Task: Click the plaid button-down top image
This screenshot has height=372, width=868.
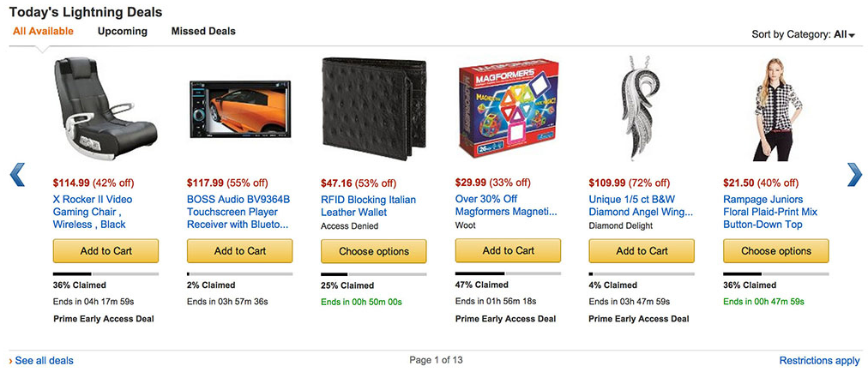Action: (x=776, y=110)
